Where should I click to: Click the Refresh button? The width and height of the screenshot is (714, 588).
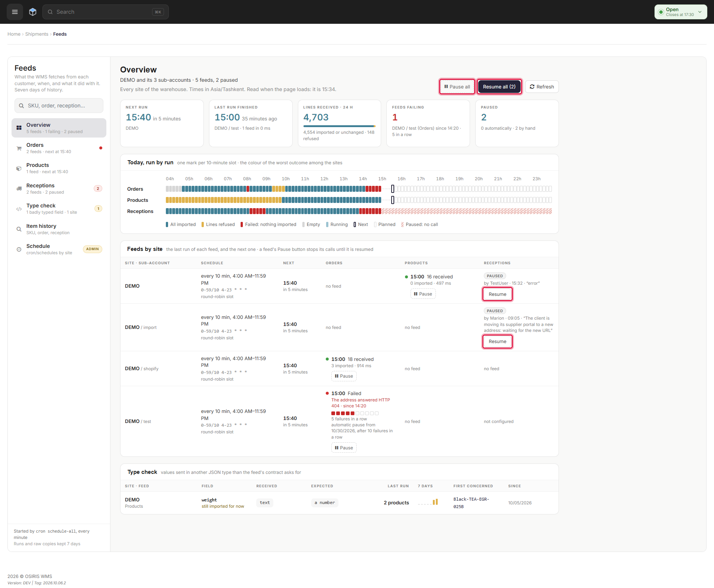[542, 87]
